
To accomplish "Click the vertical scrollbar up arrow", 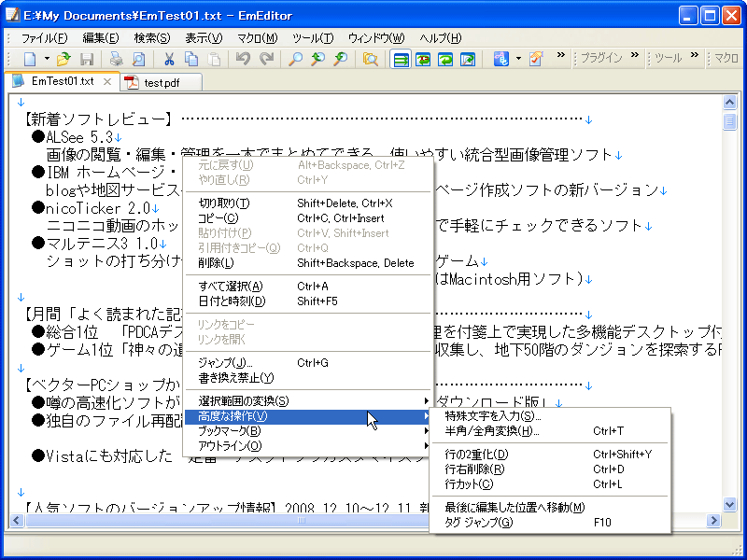I will 729,102.
